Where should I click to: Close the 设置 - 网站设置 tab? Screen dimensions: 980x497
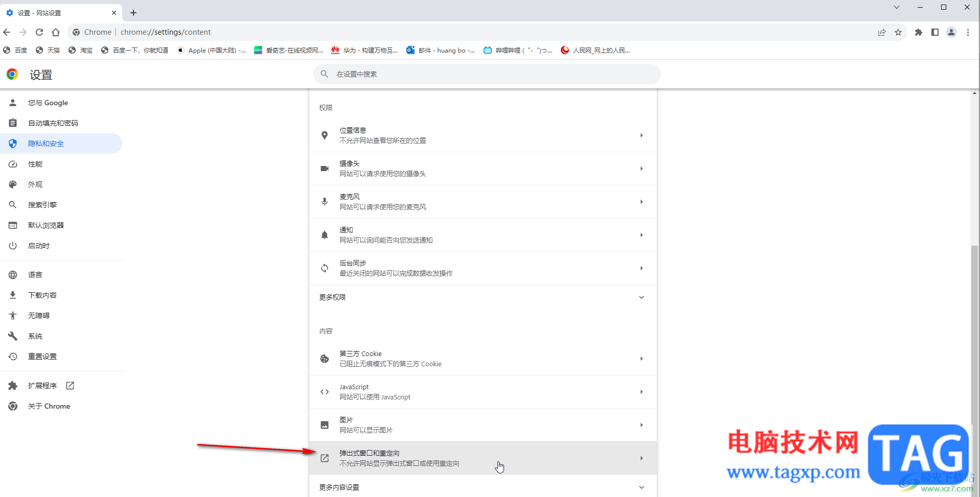coord(114,13)
